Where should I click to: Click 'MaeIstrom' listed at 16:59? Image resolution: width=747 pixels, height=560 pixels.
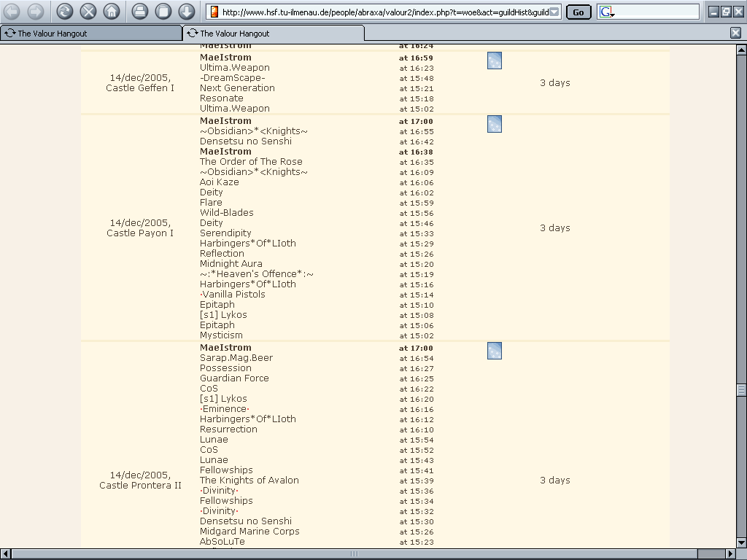[x=225, y=58]
